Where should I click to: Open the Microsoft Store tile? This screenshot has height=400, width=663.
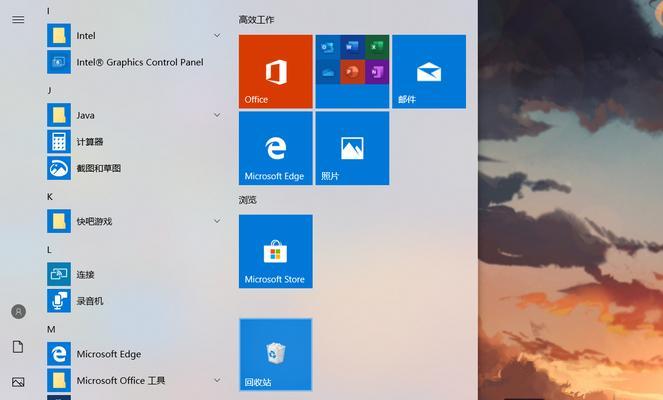pos(276,252)
